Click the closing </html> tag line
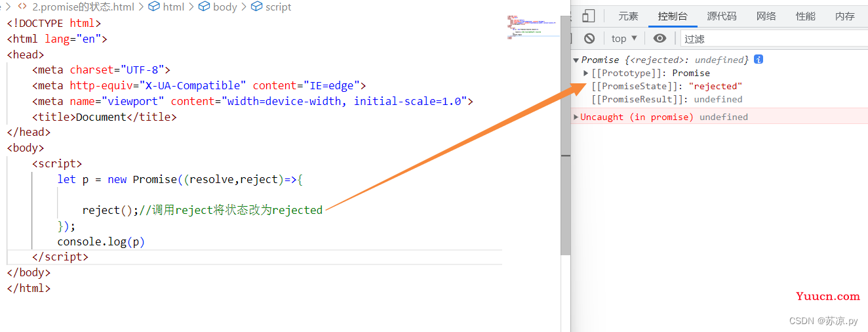The width and height of the screenshot is (868, 332). coord(29,288)
